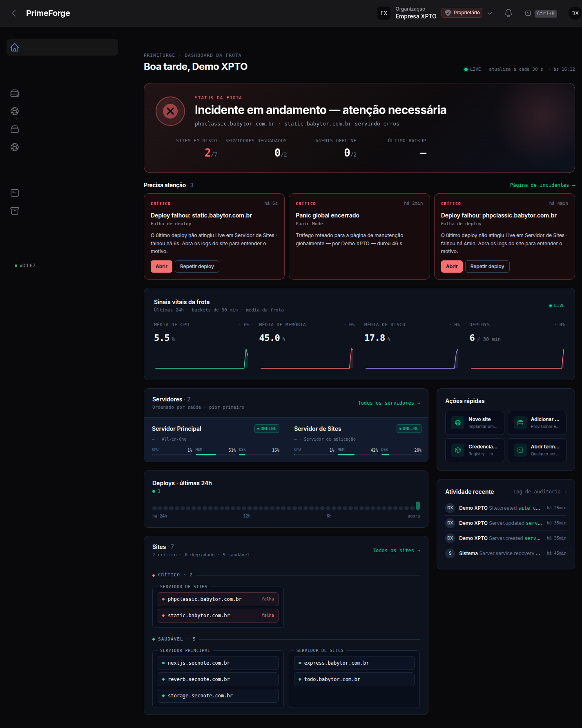Open the Abrir term... quick action card

coord(537,450)
